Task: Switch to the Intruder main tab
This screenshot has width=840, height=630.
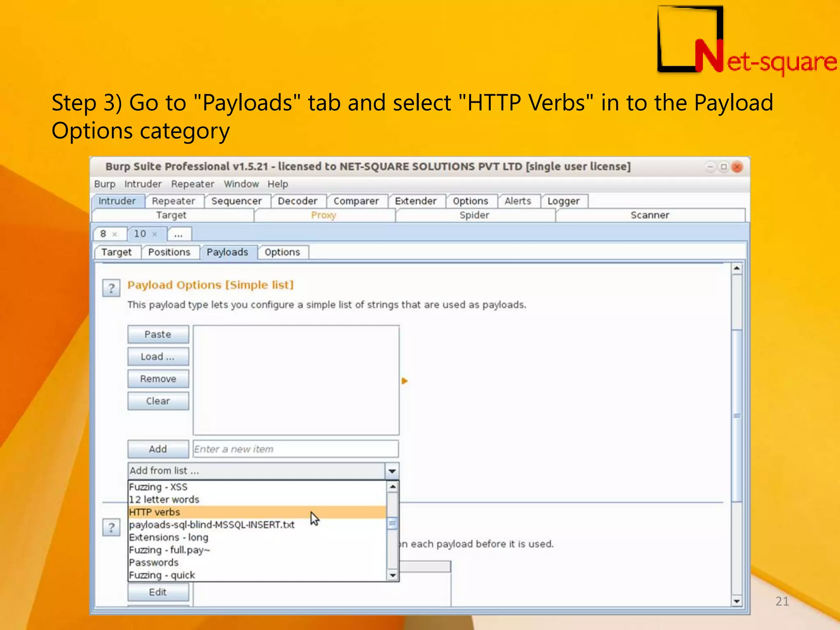Action: click(117, 201)
